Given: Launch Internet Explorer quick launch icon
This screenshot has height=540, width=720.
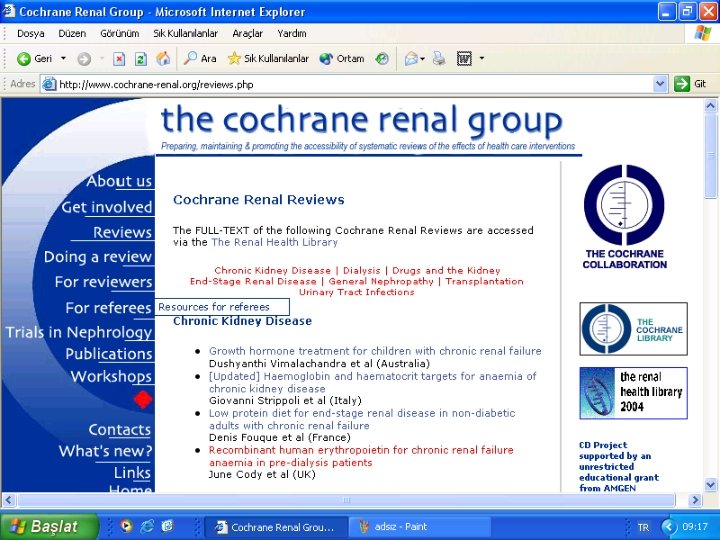Looking at the screenshot, I should pos(146,526).
